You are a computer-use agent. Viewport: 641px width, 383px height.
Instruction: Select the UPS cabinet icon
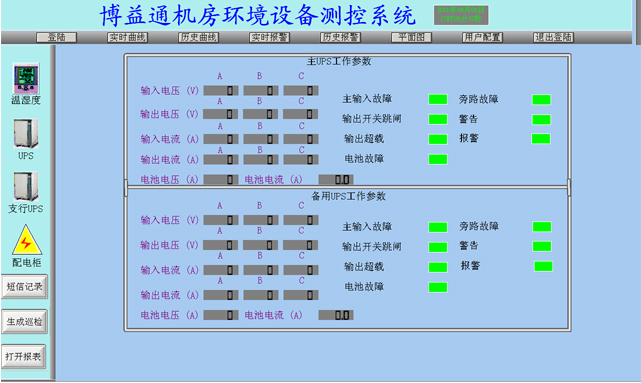[26, 133]
